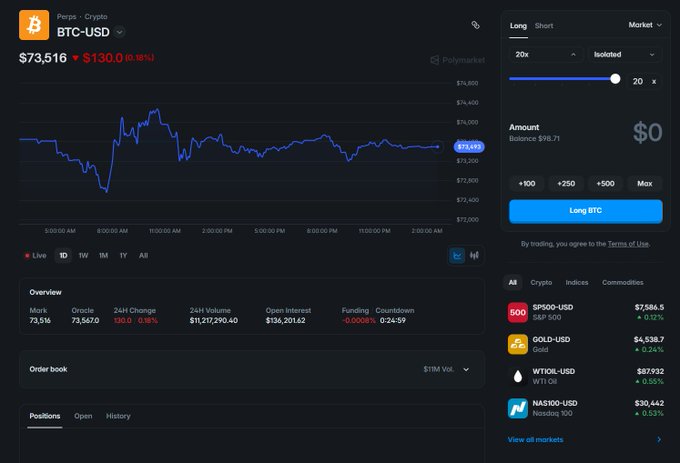Open the 20x leverage dropdown

tap(546, 55)
